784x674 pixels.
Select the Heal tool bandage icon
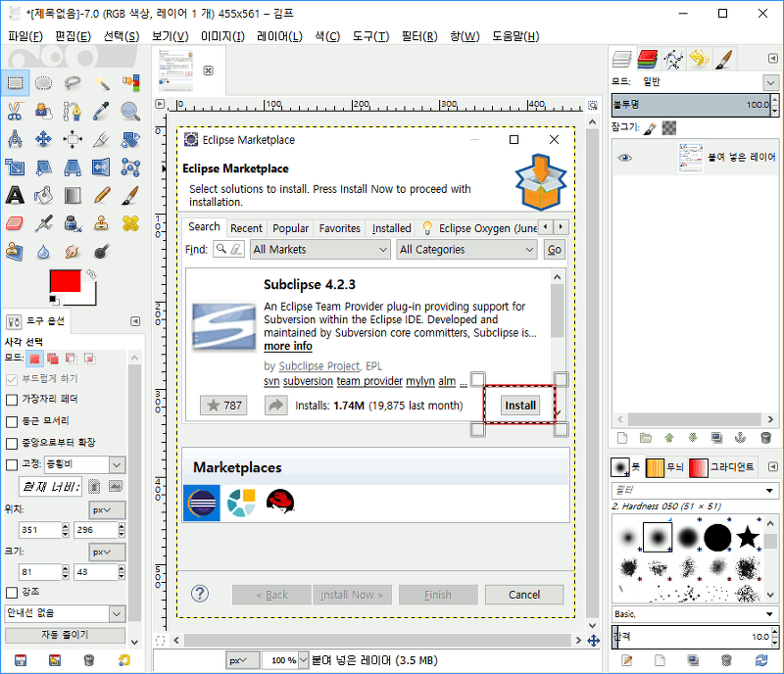130,224
